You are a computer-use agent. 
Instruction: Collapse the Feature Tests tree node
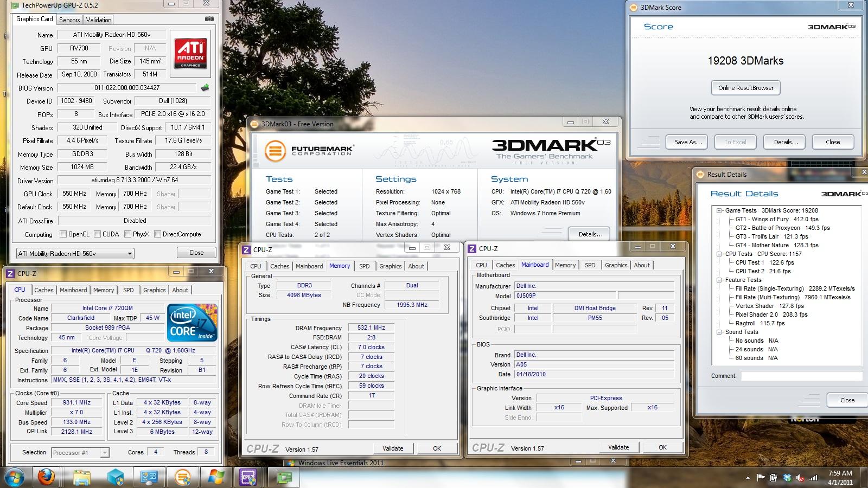(x=719, y=280)
